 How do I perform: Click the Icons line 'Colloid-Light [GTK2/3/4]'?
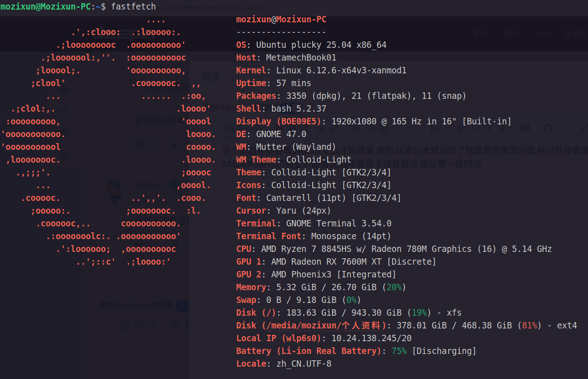tap(314, 185)
